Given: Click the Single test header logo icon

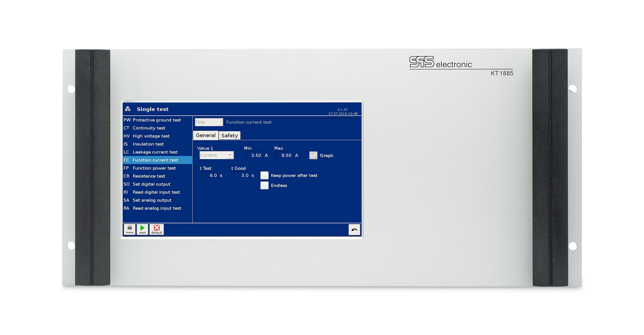Looking at the screenshot, I should 128,109.
